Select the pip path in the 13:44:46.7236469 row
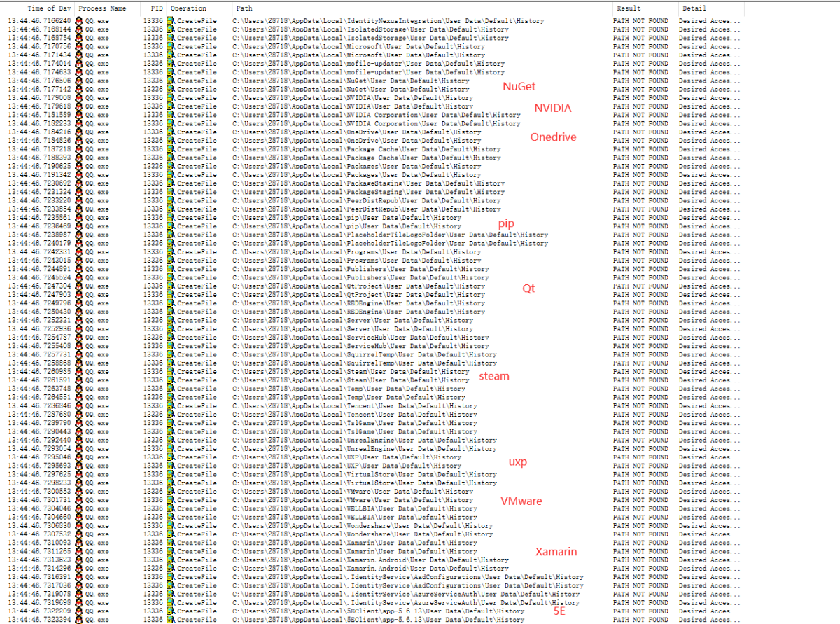The height and width of the screenshot is (624, 840). coord(347,226)
